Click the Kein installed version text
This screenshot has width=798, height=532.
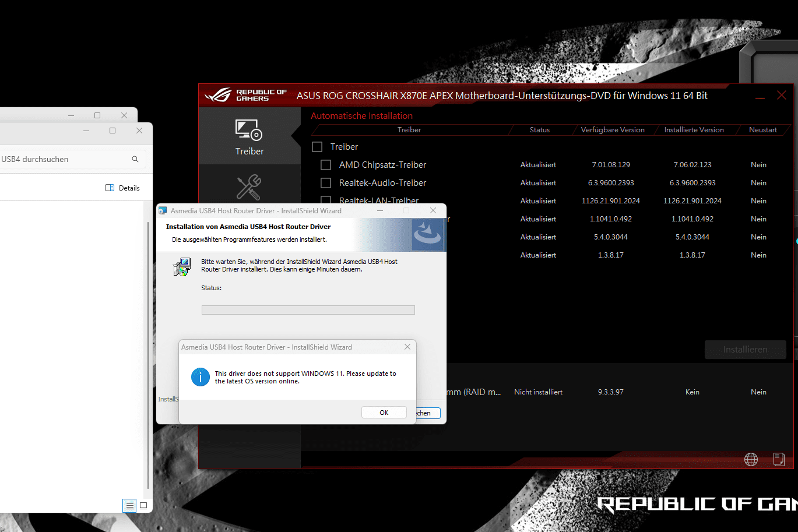pos(692,392)
